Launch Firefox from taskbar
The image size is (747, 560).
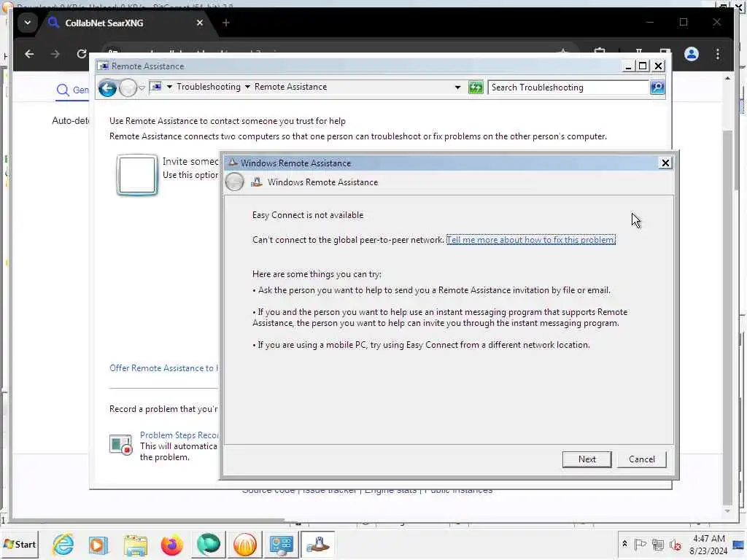pyautogui.click(x=172, y=545)
